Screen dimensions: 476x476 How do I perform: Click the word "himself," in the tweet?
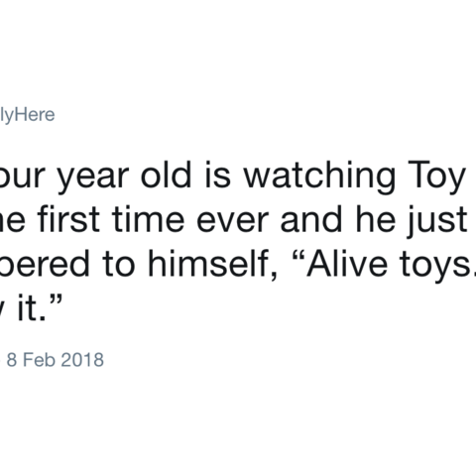[211, 265]
